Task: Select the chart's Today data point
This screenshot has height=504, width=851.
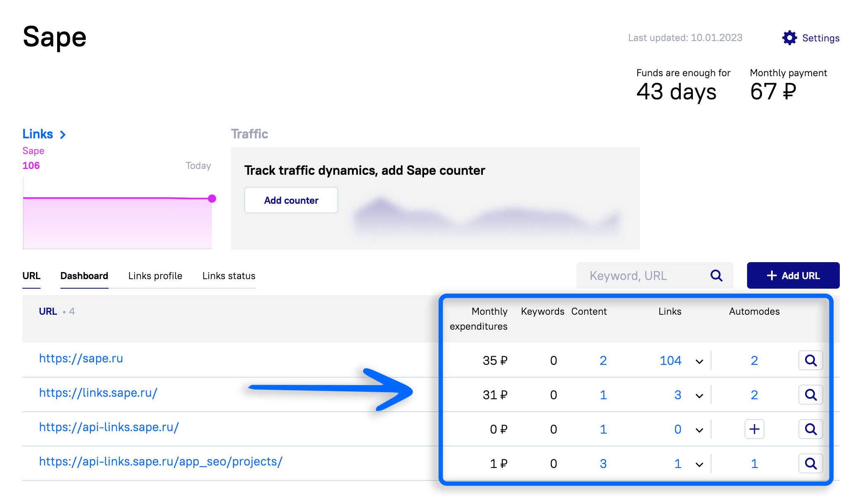Action: tap(212, 199)
